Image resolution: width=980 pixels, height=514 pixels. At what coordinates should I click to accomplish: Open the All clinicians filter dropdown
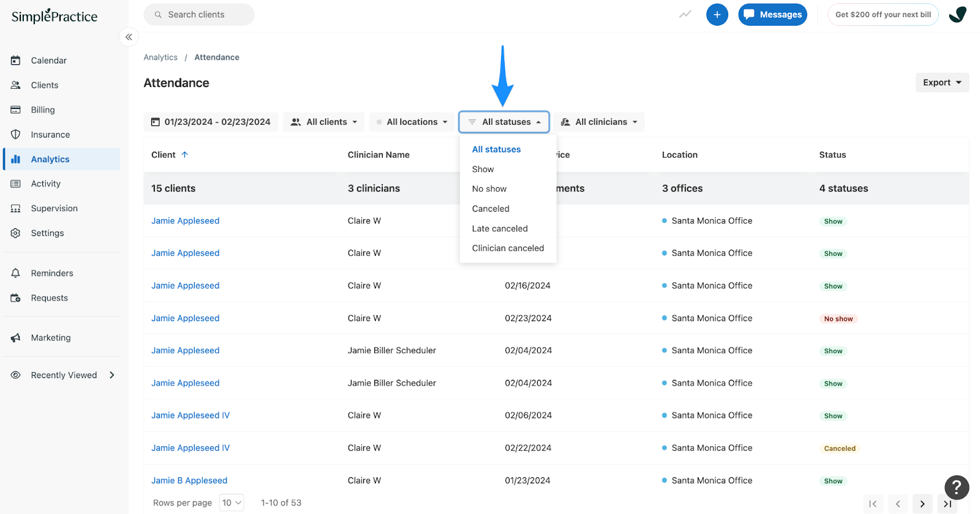click(599, 122)
